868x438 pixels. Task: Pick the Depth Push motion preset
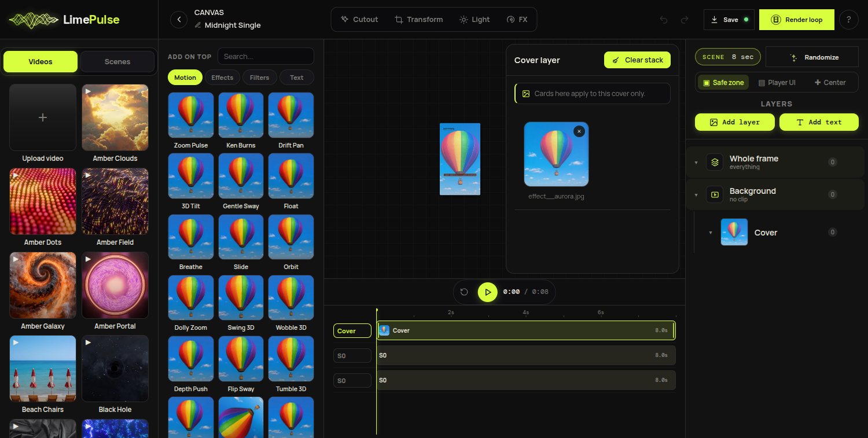191,359
